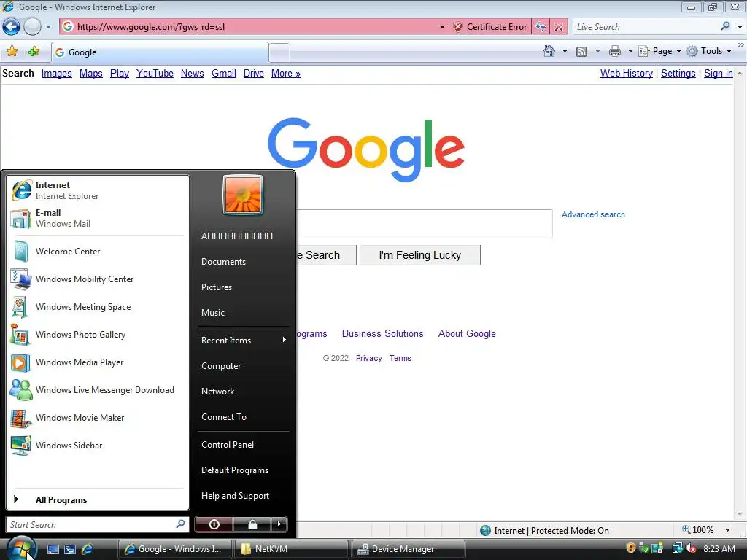Click the Live Search magnifier icon
747x560 pixels.
pos(725,26)
